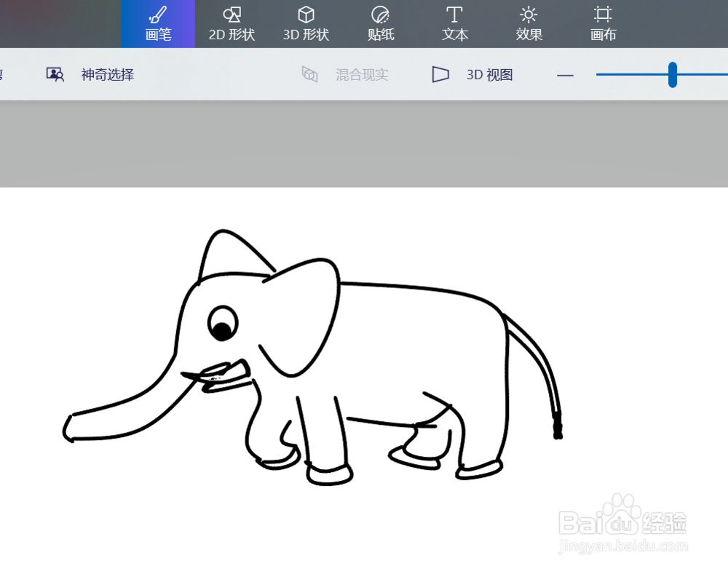Click the 混合现实 mixed reality icon
Screen dimensions: 728x571
[309, 74]
